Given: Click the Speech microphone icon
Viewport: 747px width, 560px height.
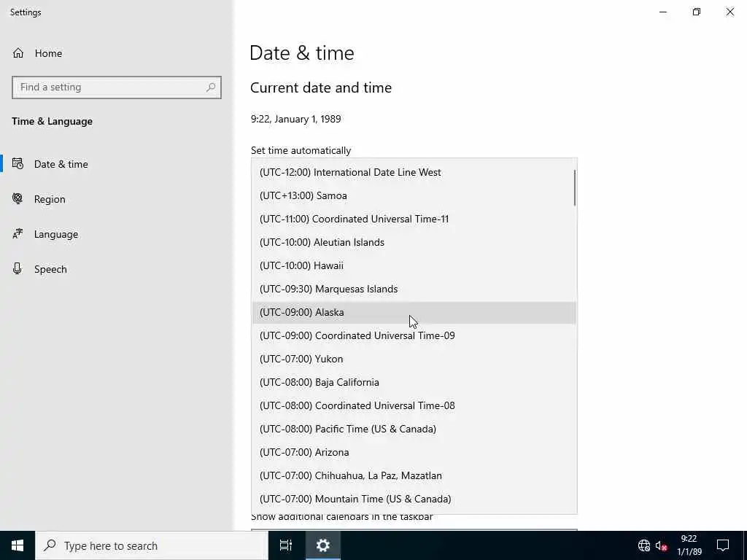Looking at the screenshot, I should click(18, 268).
